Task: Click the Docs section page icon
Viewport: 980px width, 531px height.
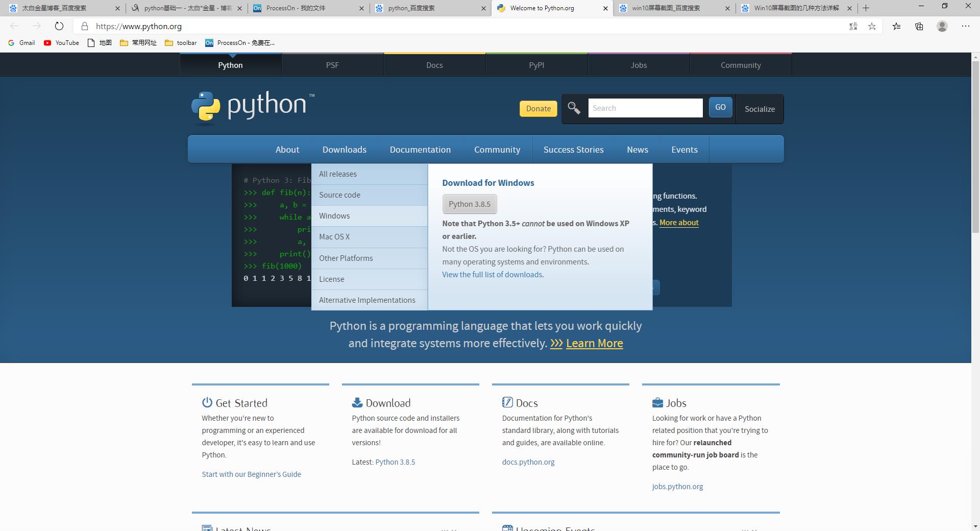Action: 507,402
